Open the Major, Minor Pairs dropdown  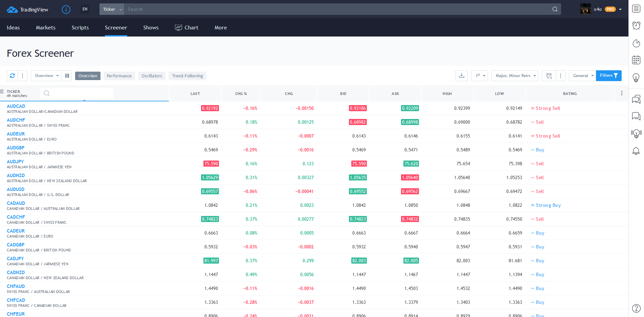pyautogui.click(x=515, y=76)
